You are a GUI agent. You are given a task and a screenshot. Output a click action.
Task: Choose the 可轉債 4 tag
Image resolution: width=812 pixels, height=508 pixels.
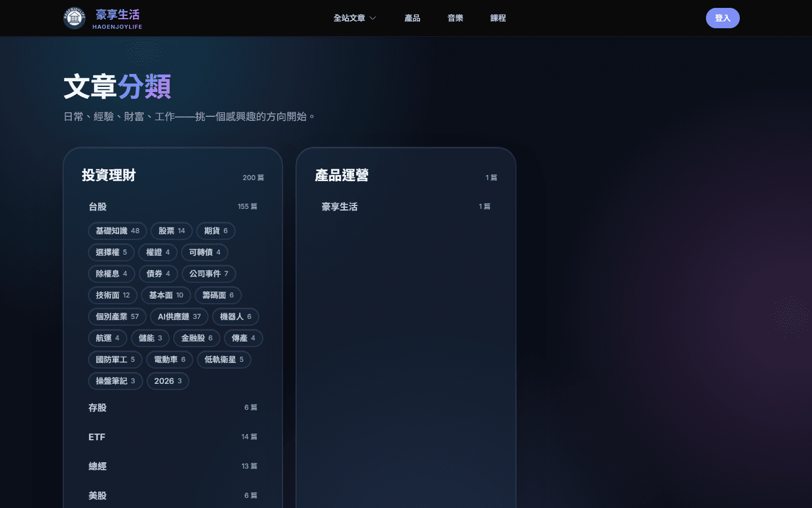pos(205,252)
